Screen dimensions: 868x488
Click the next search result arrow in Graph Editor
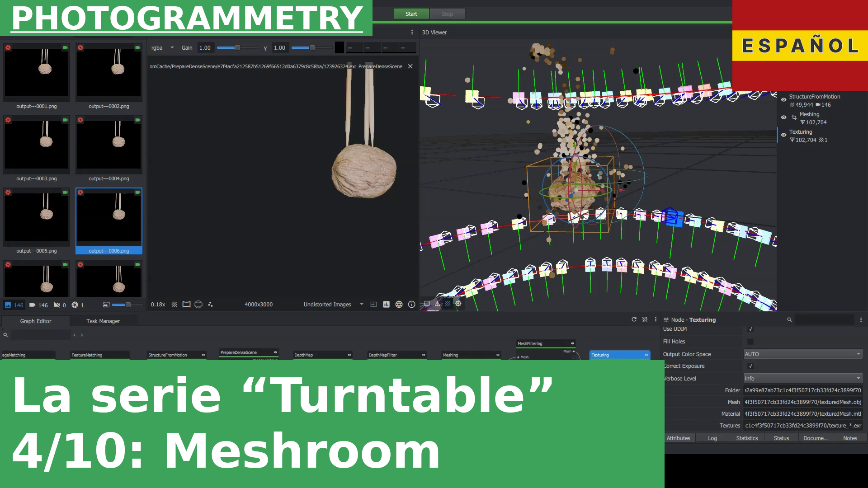pos(82,335)
